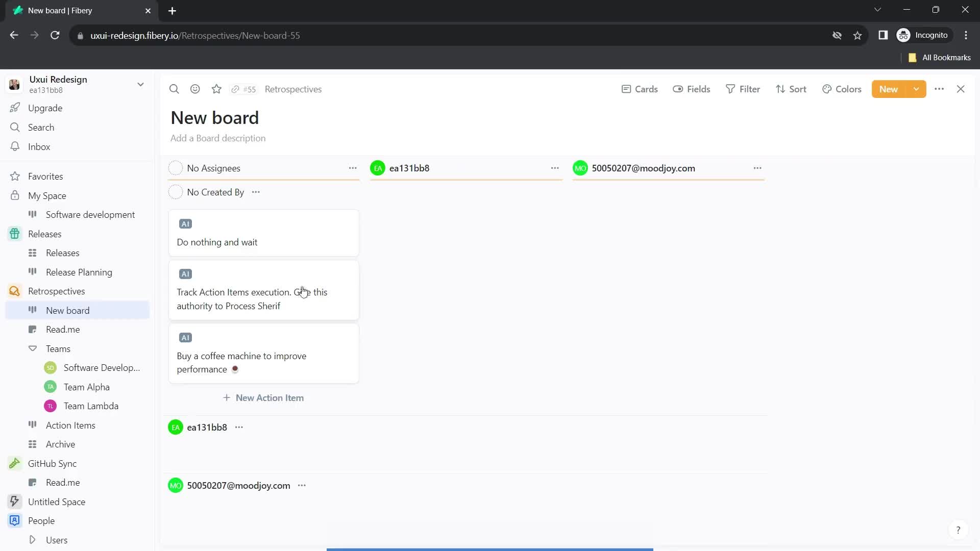Expand the ea131bb8 column options
Image resolution: width=980 pixels, height=551 pixels.
click(555, 168)
